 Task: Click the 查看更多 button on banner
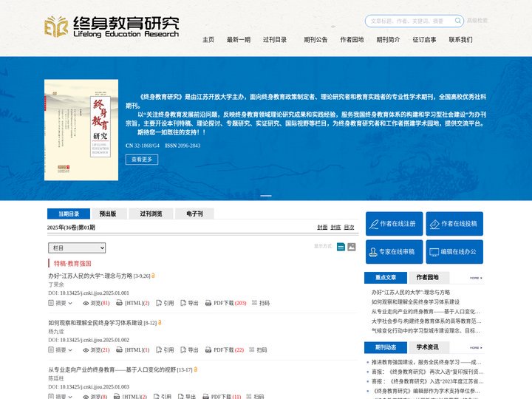point(142,160)
